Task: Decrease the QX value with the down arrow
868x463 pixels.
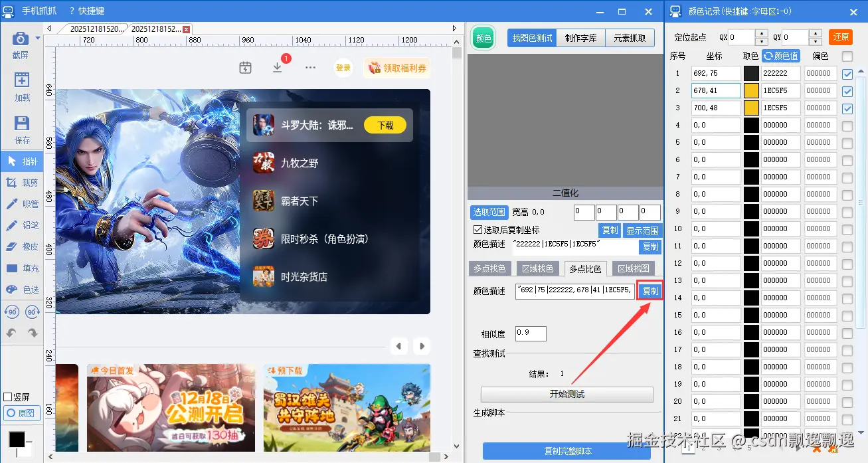Action: 762,41
